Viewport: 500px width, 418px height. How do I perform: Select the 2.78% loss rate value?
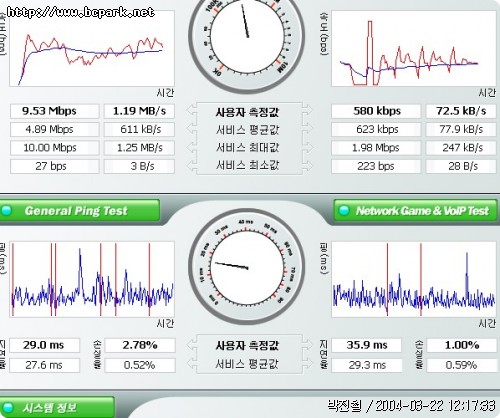point(140,345)
